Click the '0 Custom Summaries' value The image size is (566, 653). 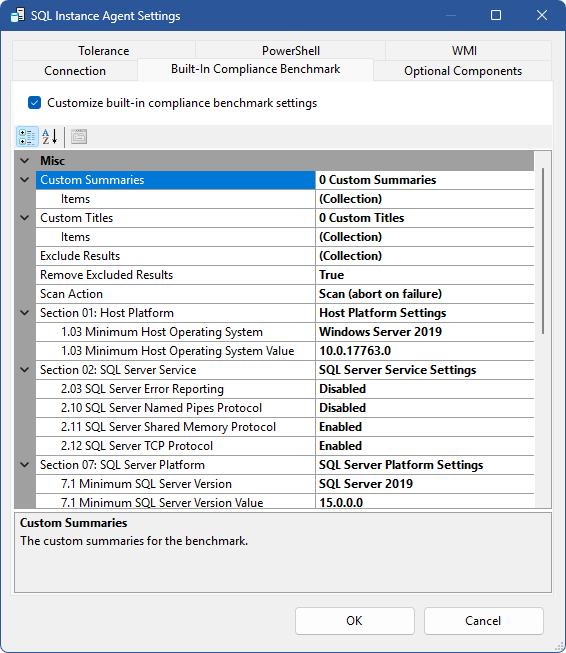pos(425,180)
